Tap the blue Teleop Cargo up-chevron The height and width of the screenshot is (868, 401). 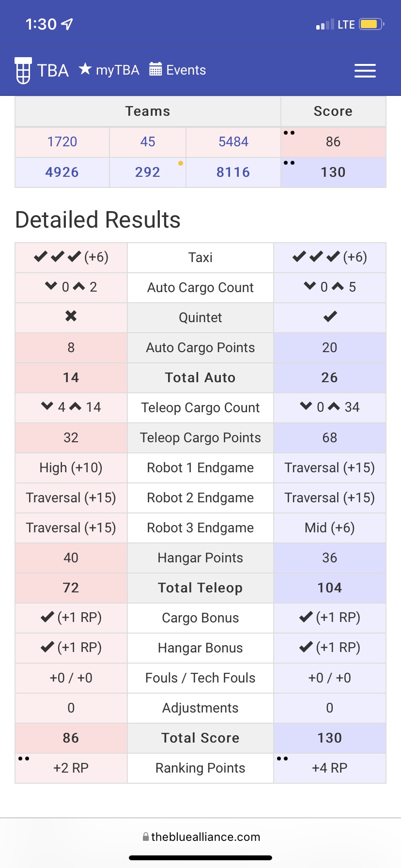tap(334, 406)
